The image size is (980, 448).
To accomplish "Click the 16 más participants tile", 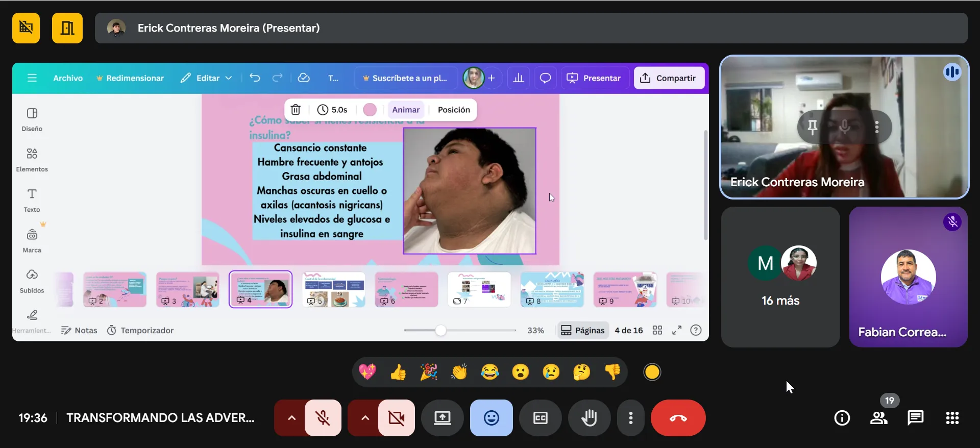I will coord(780,277).
